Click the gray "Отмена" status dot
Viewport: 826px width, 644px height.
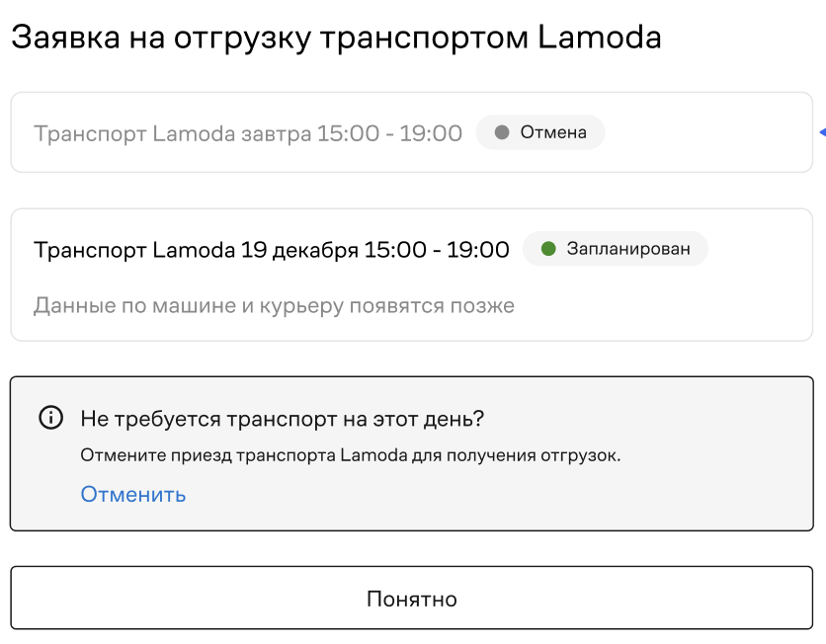click(502, 132)
